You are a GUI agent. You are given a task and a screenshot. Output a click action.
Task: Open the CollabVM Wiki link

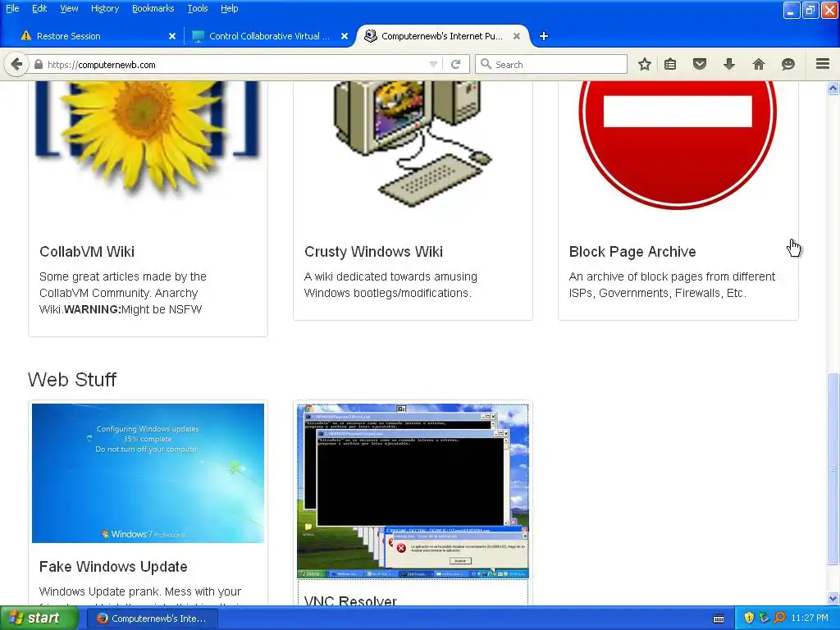point(87,252)
